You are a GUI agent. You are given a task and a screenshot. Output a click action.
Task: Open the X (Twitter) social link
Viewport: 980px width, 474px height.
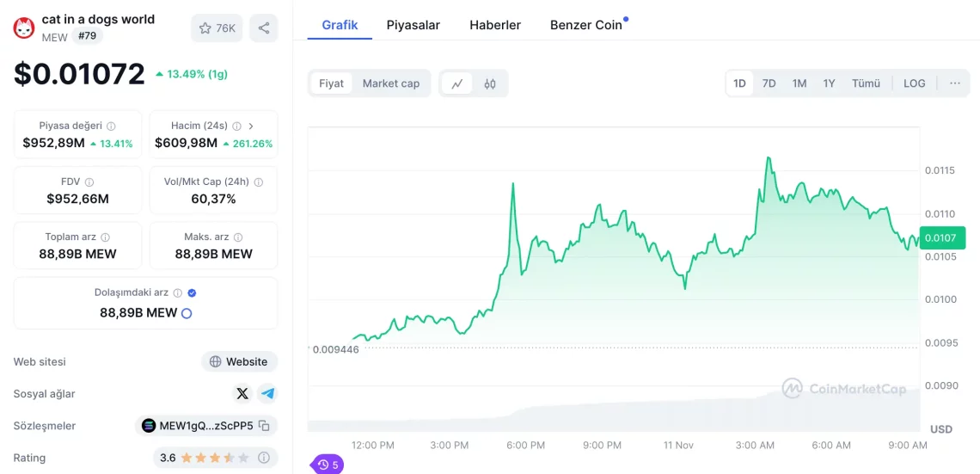(242, 393)
